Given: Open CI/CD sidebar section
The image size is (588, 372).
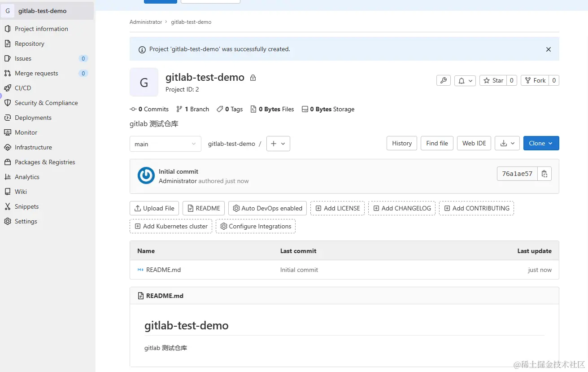Looking at the screenshot, I should click(23, 88).
